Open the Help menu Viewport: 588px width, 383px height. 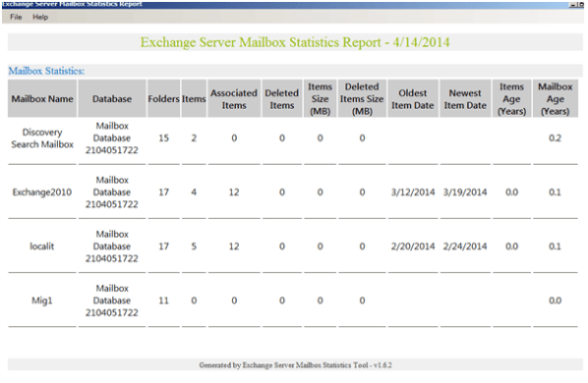40,17
